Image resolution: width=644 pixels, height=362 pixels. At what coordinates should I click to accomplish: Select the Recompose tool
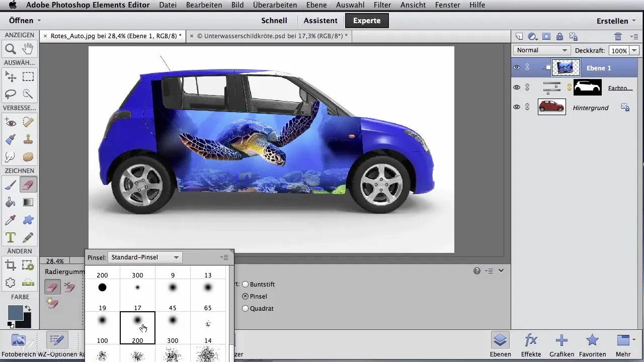(x=28, y=265)
